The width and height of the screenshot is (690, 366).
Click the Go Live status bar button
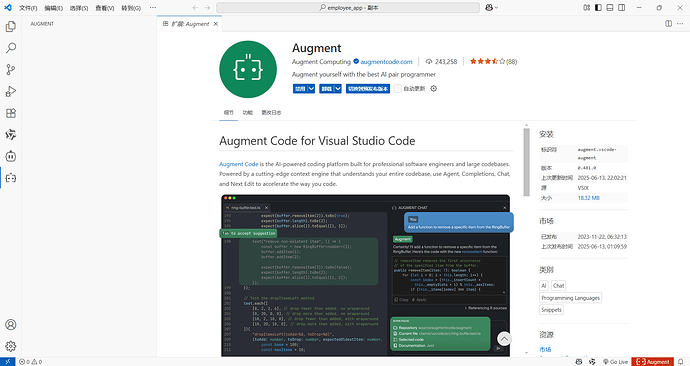coord(615,362)
